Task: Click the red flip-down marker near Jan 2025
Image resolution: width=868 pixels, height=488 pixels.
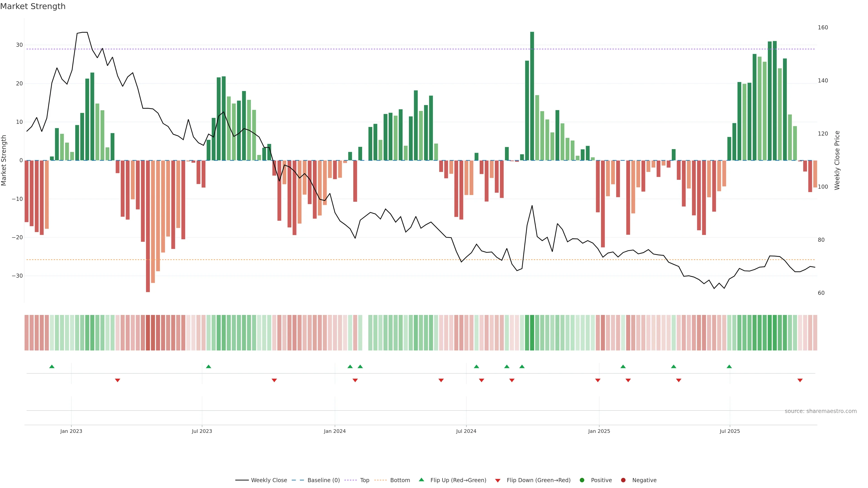Action: pyautogui.click(x=598, y=380)
